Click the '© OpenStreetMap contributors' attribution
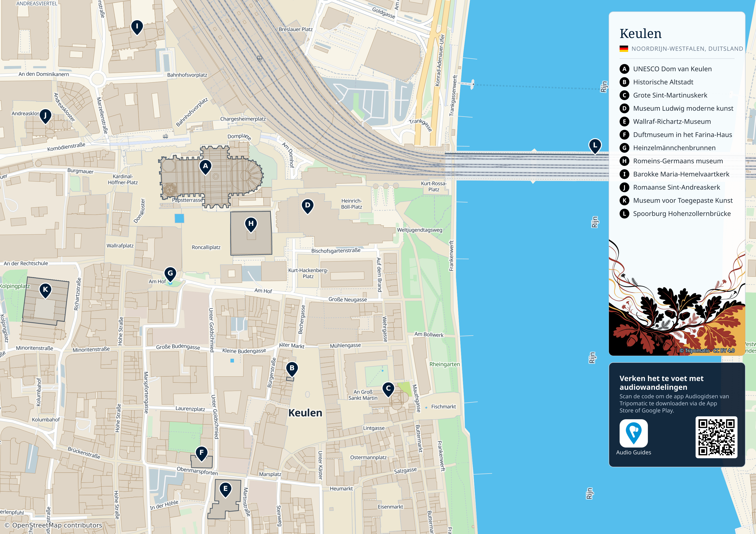This screenshot has height=534, width=756. coord(53,525)
